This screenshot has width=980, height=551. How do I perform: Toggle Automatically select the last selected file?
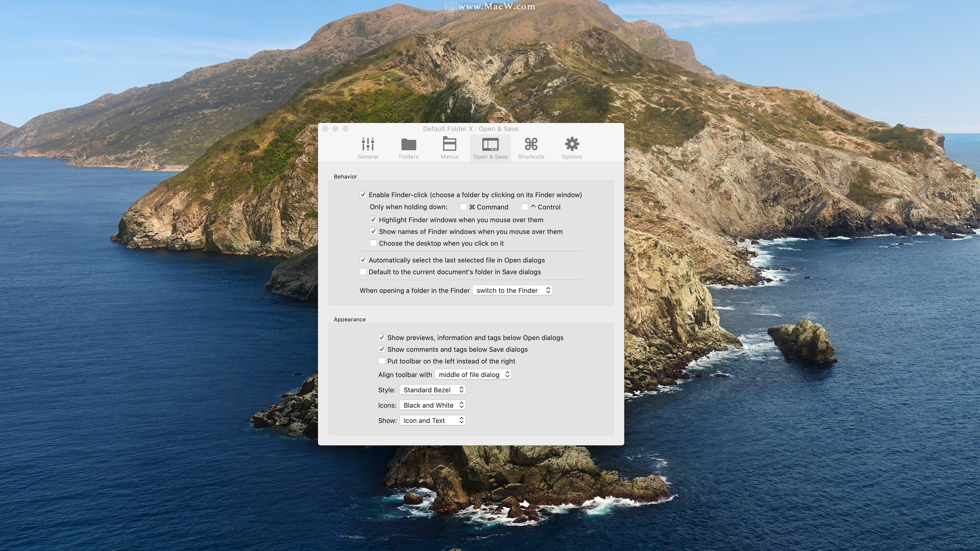(x=363, y=260)
